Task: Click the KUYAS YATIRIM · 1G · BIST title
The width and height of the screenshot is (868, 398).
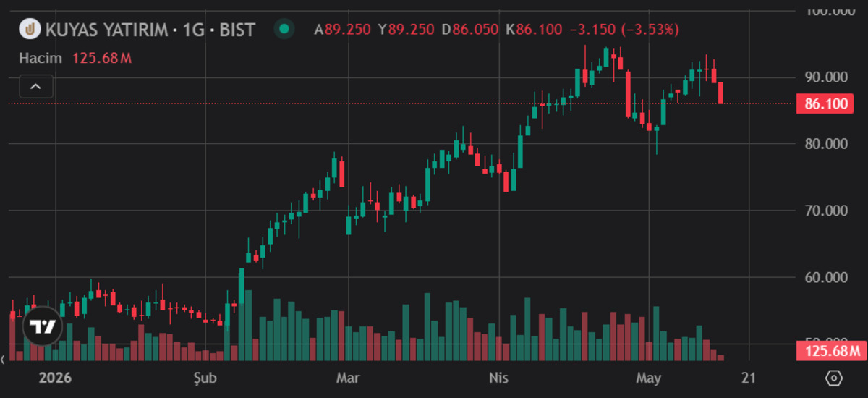Action: pyautogui.click(x=150, y=30)
